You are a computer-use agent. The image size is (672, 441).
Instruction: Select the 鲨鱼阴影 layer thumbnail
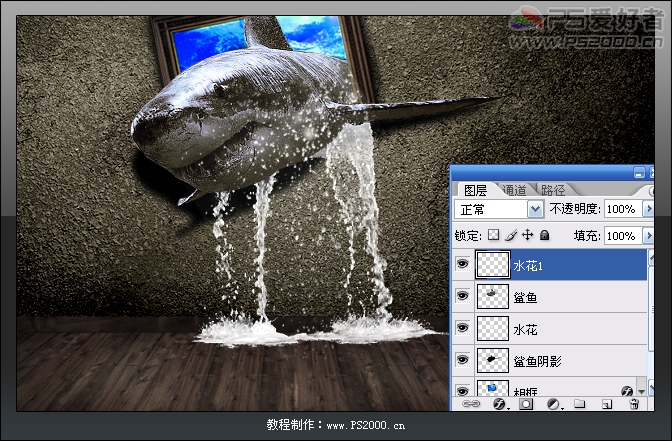(493, 360)
